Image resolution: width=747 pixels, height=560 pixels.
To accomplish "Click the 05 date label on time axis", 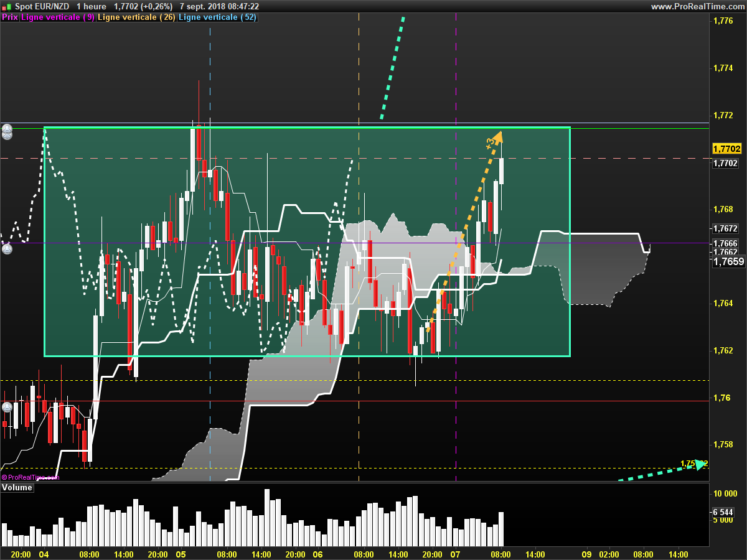I will 181,554.
